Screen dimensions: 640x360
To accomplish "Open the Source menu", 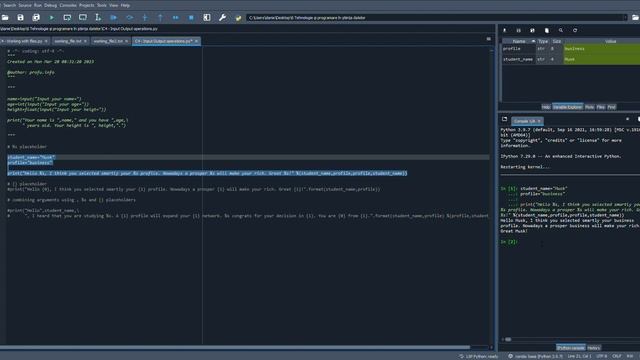I will 25,5.
